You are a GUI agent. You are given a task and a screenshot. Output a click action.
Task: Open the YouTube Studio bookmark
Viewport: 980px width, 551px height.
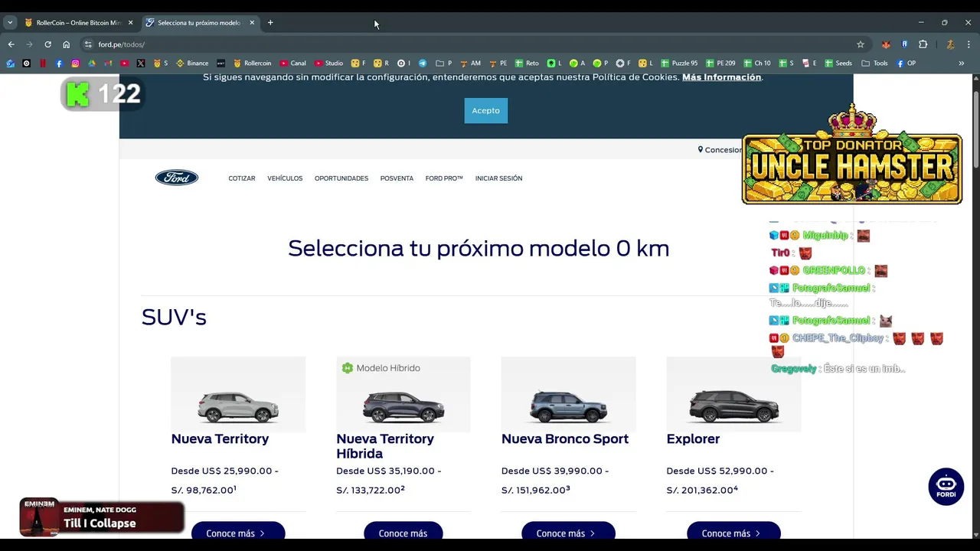coord(329,64)
